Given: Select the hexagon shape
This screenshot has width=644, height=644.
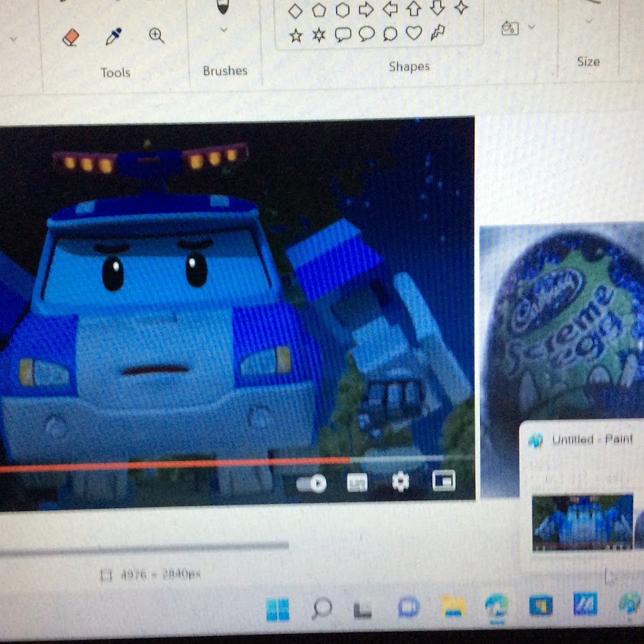Looking at the screenshot, I should [x=343, y=10].
